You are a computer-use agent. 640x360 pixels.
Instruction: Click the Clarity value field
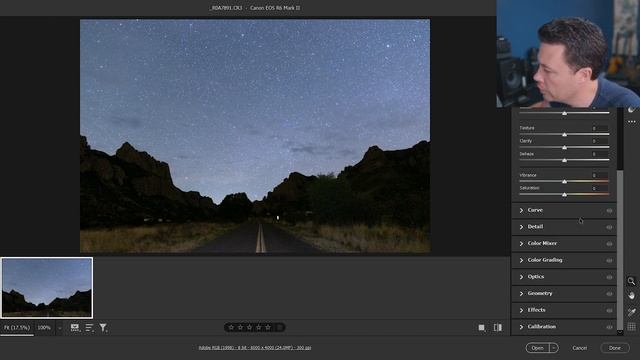[600, 141]
